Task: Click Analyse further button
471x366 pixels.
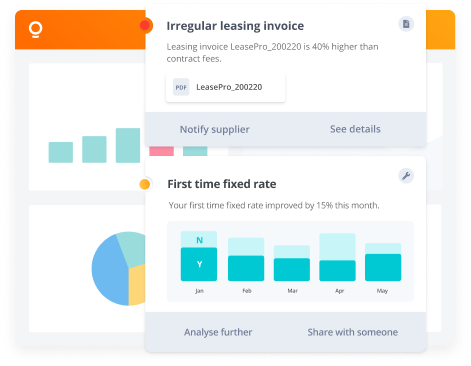Action: (x=218, y=332)
